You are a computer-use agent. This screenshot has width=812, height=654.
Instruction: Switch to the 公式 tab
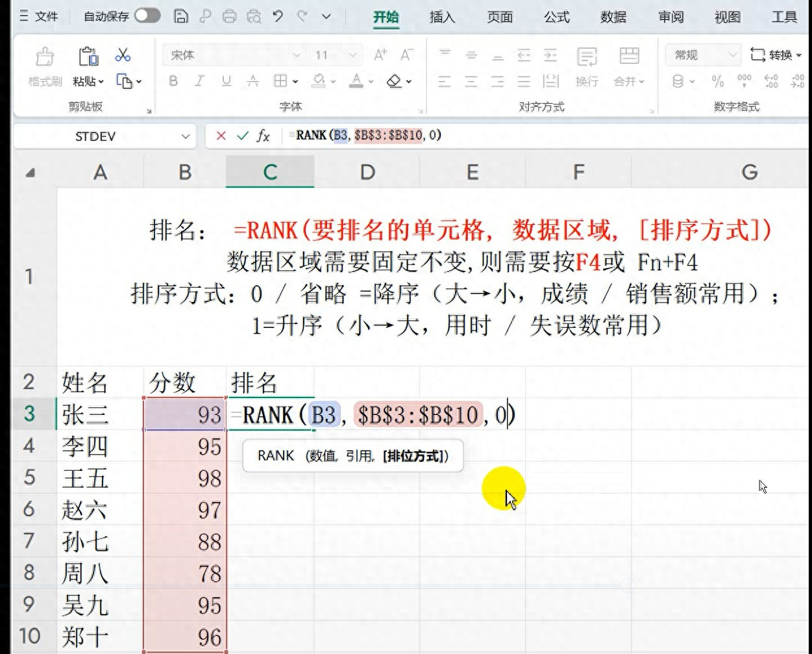[556, 17]
